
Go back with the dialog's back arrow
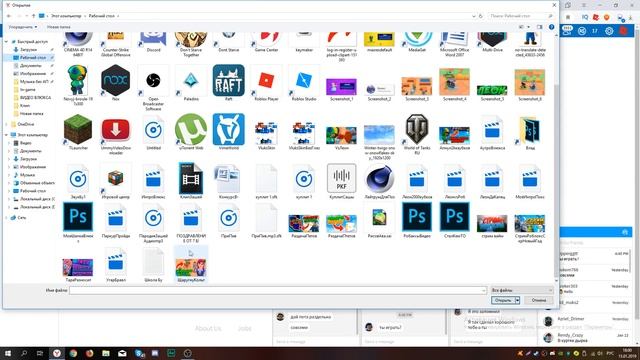(x=9, y=16)
